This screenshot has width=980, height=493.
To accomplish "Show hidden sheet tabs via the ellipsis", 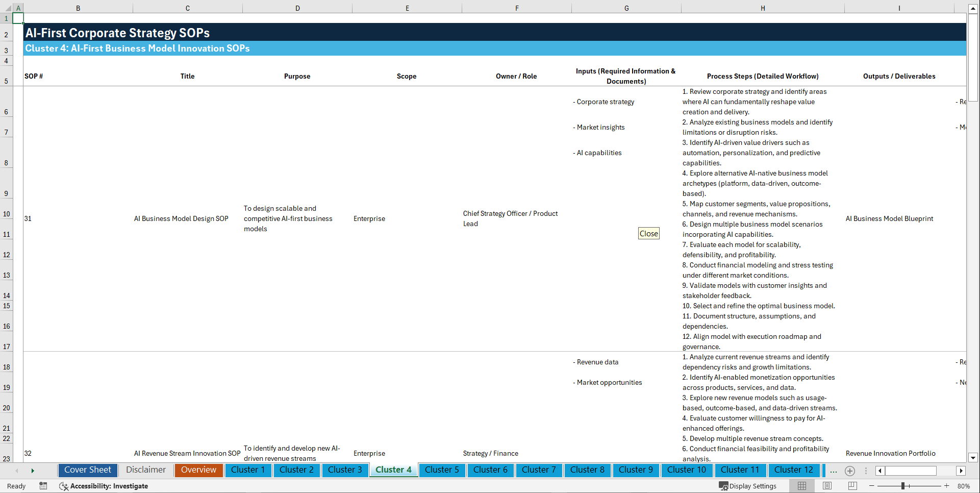I will click(833, 471).
